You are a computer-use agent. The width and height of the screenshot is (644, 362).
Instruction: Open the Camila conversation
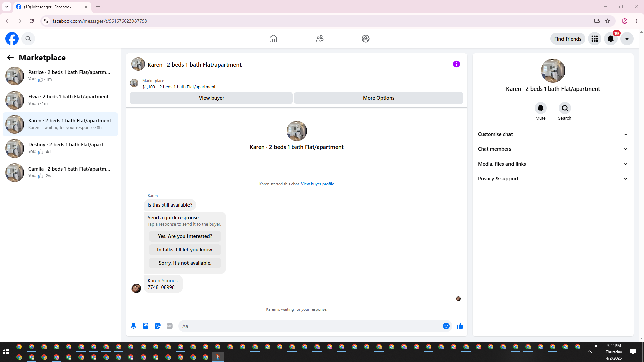click(60, 172)
